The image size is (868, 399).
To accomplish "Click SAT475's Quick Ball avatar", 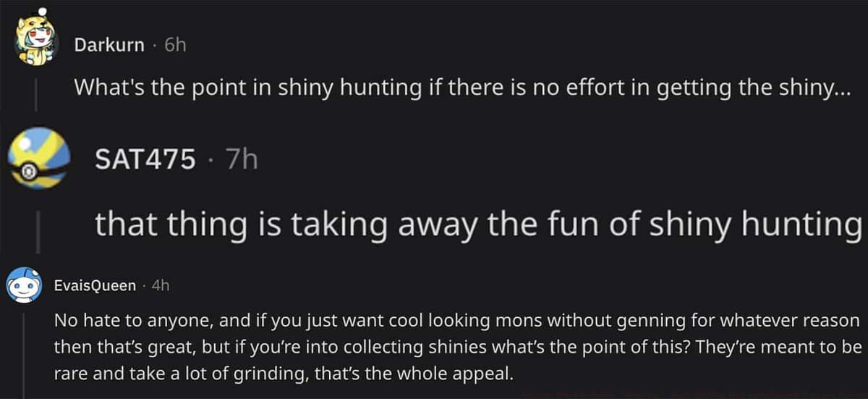I will click(x=39, y=158).
